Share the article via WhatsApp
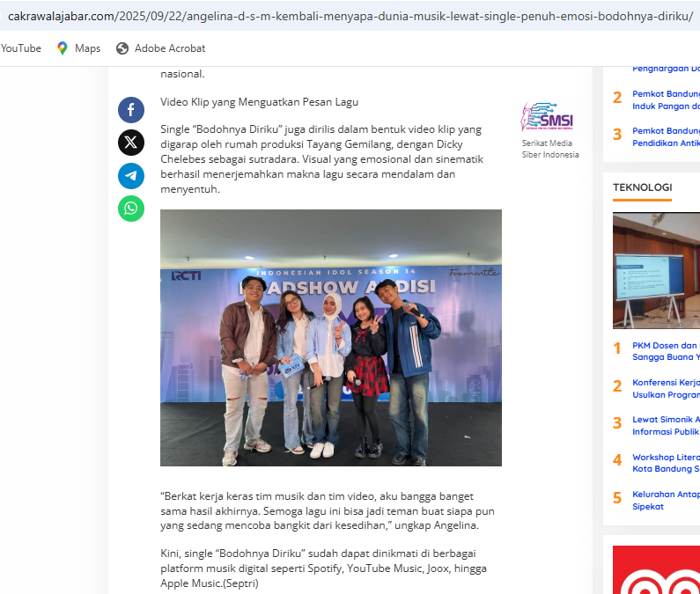 click(x=131, y=209)
